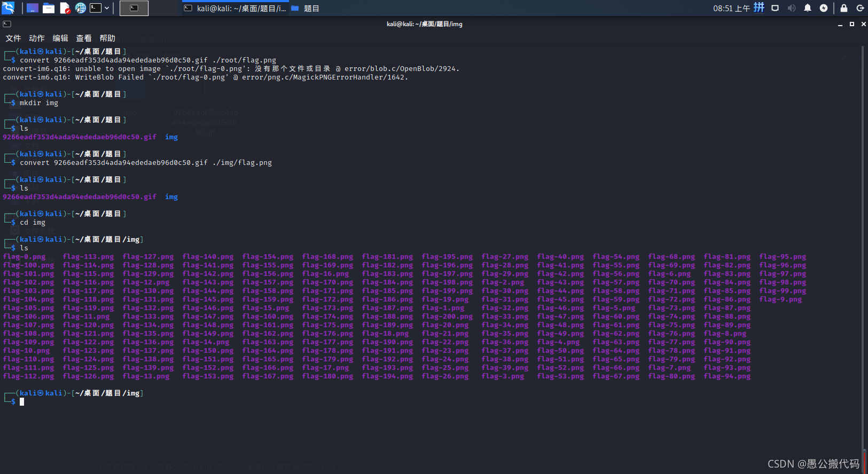Launch the terminal emulator from the panel
This screenshot has width=868, height=474.
click(96, 8)
